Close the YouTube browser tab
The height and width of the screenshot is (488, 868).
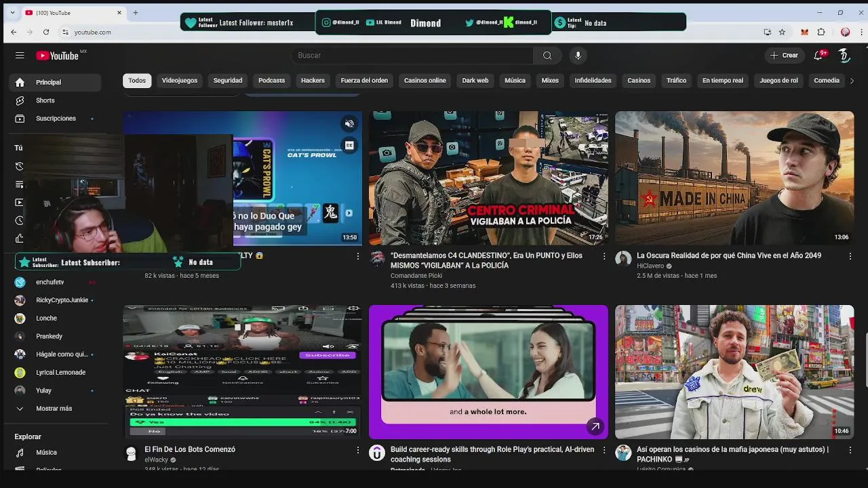[x=119, y=12]
